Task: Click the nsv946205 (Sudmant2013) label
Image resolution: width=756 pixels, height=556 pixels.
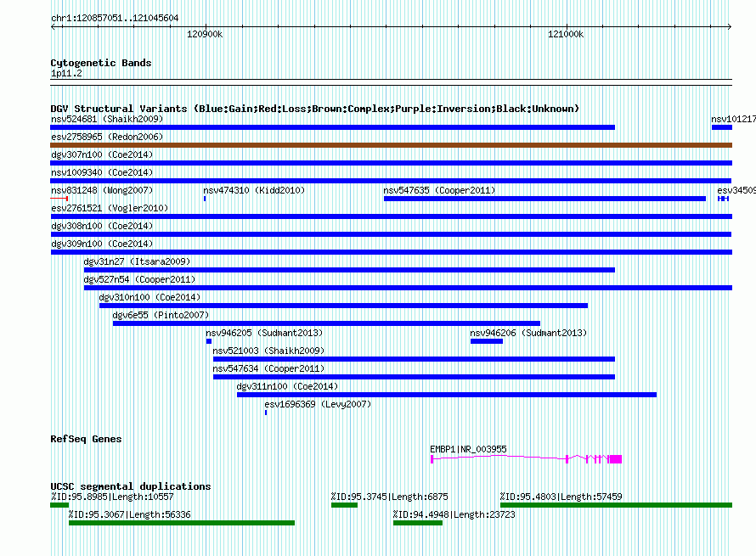Action: 264,333
